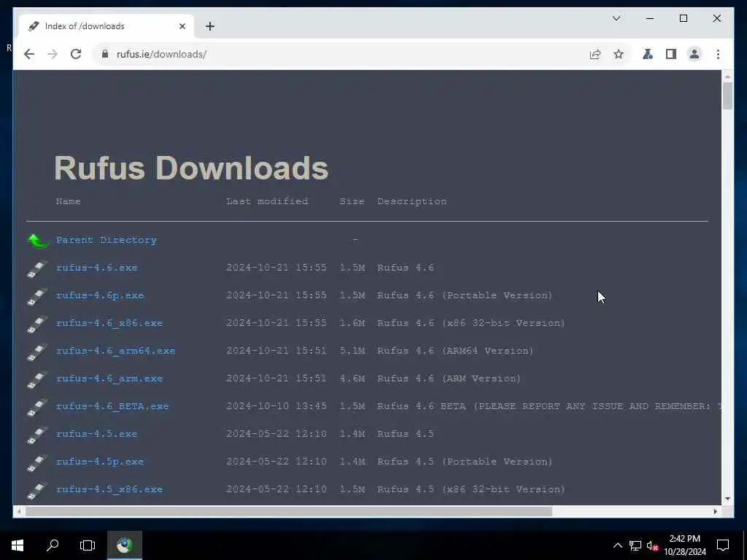The image size is (747, 560).
Task: Click the horizontal scrollbar thumb
Action: pos(289,511)
